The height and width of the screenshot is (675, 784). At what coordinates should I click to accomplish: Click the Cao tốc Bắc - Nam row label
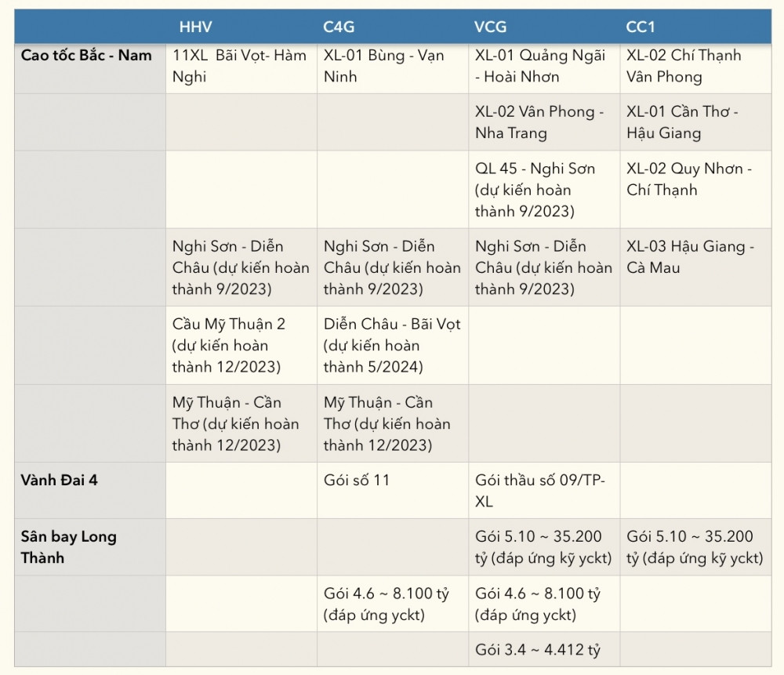86,56
